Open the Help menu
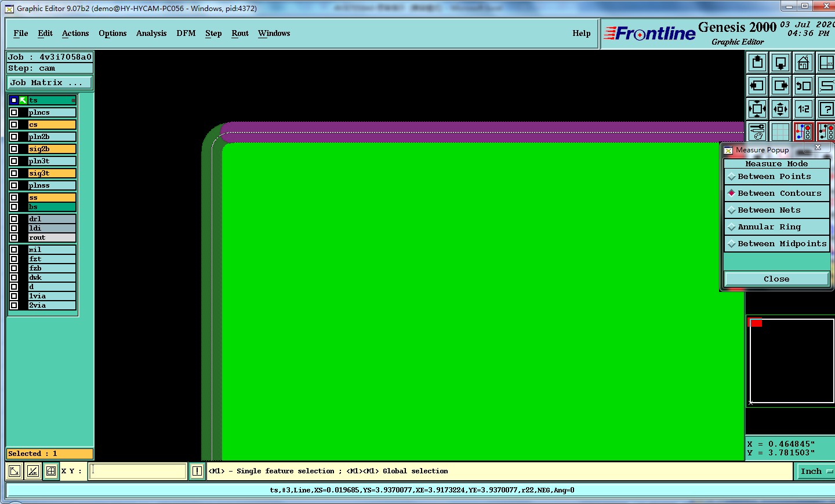Screen dimensions: 835x504 pos(582,34)
